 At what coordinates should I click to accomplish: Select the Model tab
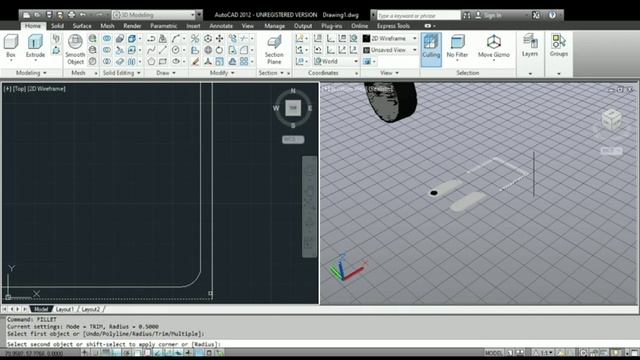[40, 309]
